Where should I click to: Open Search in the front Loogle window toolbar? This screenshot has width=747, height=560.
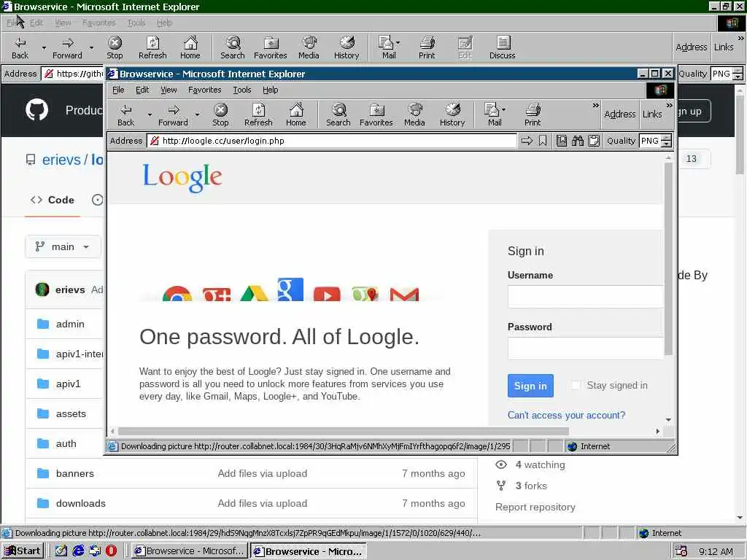tap(338, 114)
